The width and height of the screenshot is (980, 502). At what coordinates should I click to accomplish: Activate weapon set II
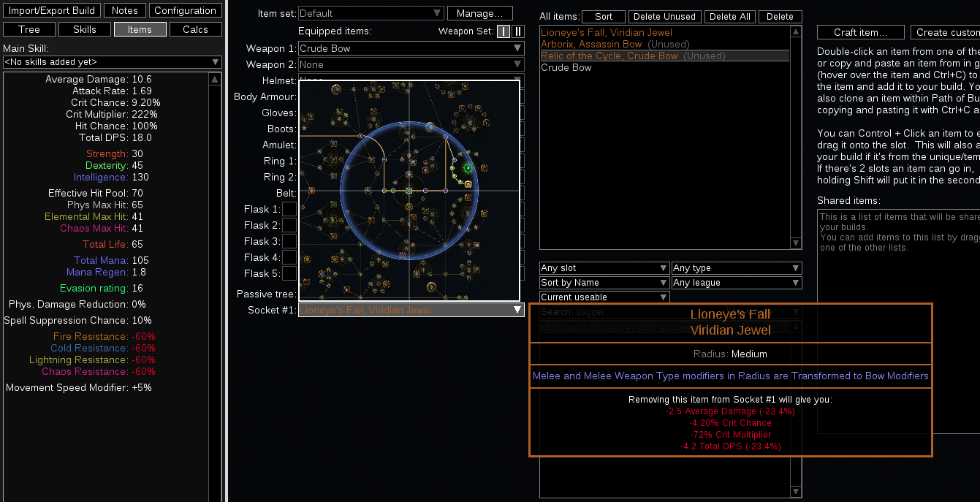point(517,31)
